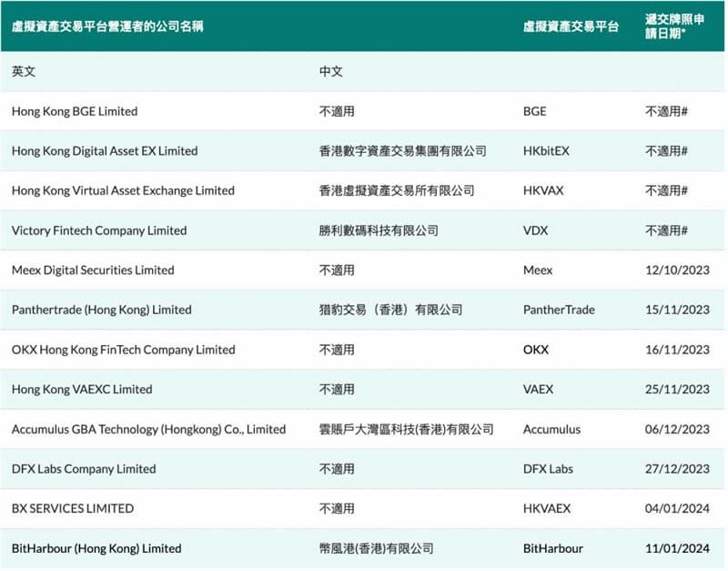Click the 幣風港(香港)有限公司 cell
This screenshot has width=728, height=571.
coord(374,549)
